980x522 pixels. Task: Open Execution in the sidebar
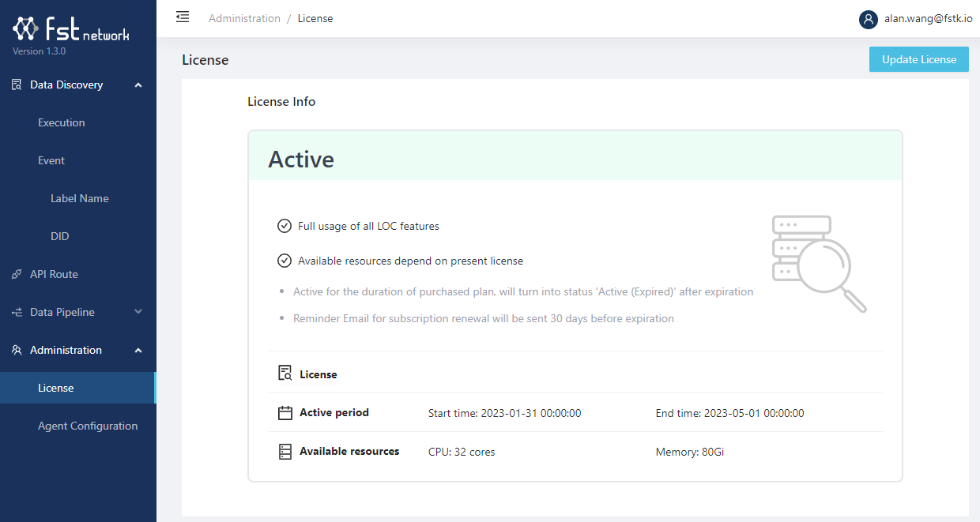point(62,122)
